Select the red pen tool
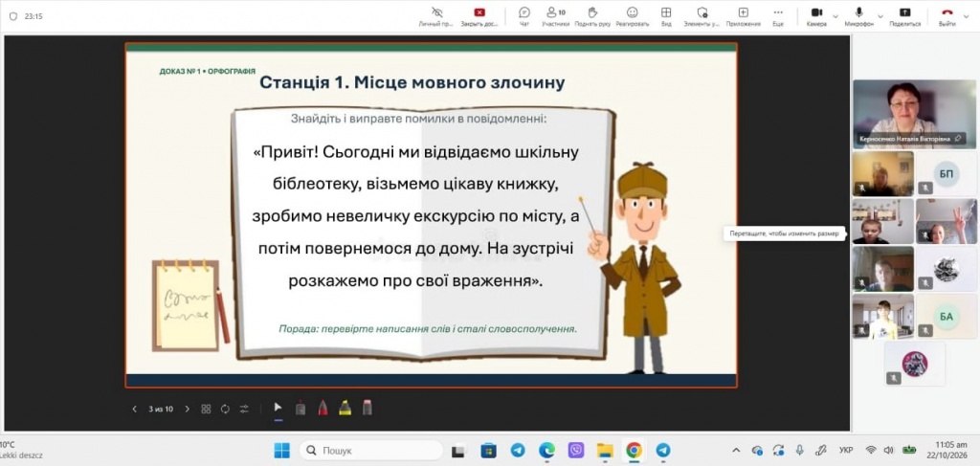 point(323,408)
